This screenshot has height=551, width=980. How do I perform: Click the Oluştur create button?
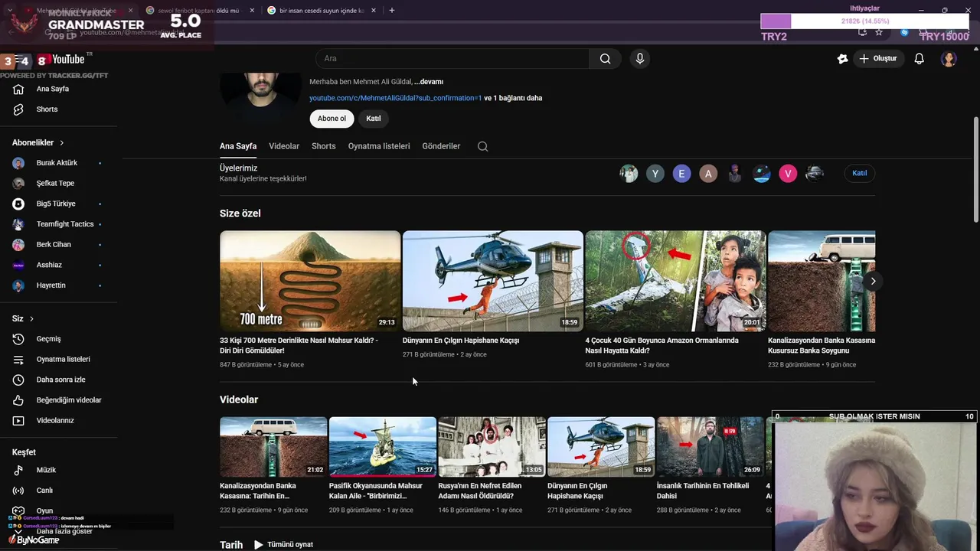pos(879,59)
